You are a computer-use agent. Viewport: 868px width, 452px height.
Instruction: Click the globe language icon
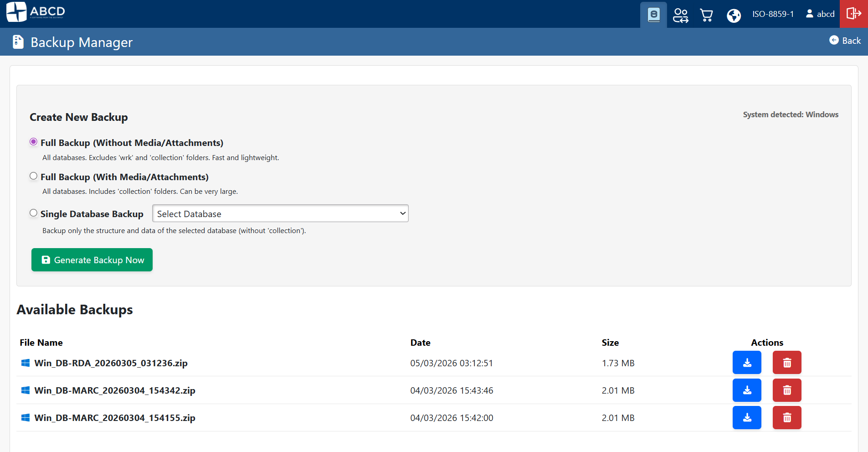[x=734, y=14]
